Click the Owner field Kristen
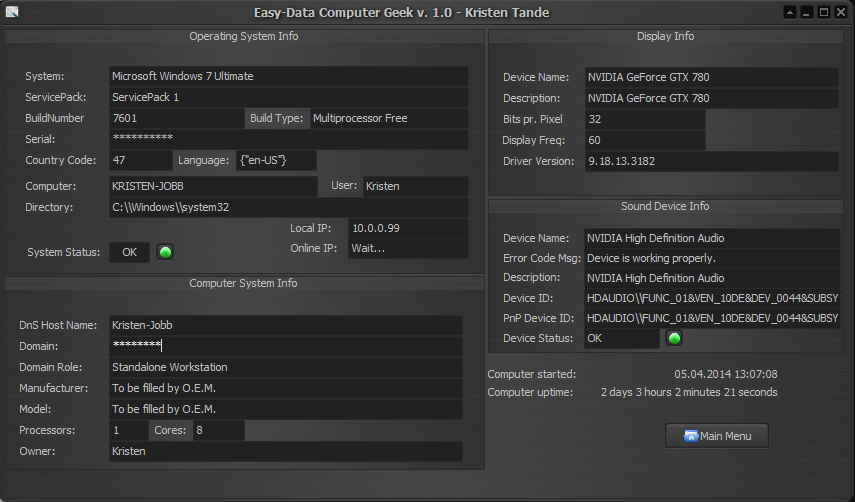This screenshot has height=502, width=855. [286, 451]
